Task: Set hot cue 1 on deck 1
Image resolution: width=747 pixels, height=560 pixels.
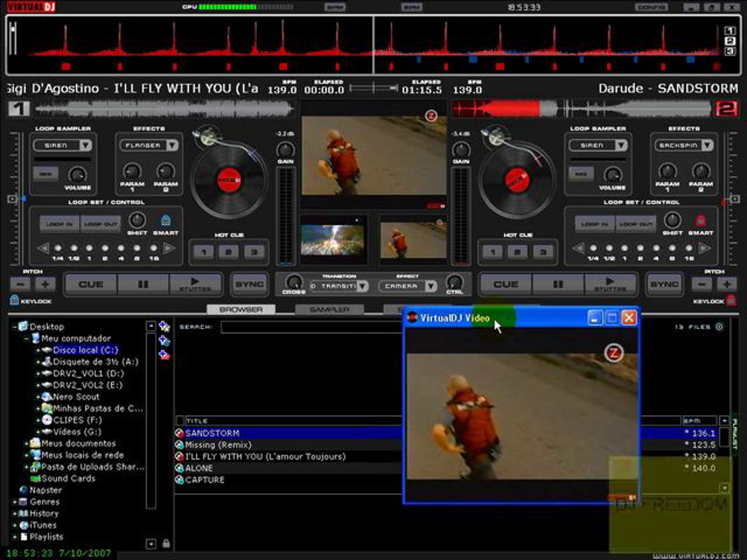Action: click(x=204, y=252)
